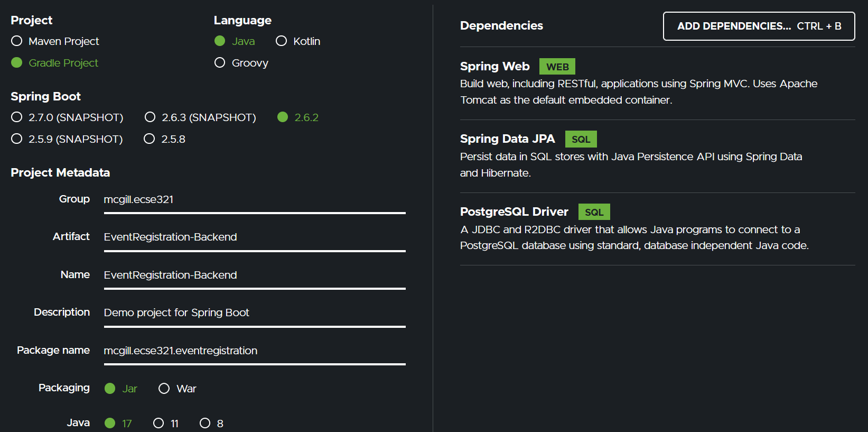Screen dimensions: 868x432
Task: Click the Spring Data JPA dependency
Action: pyautogui.click(x=507, y=139)
